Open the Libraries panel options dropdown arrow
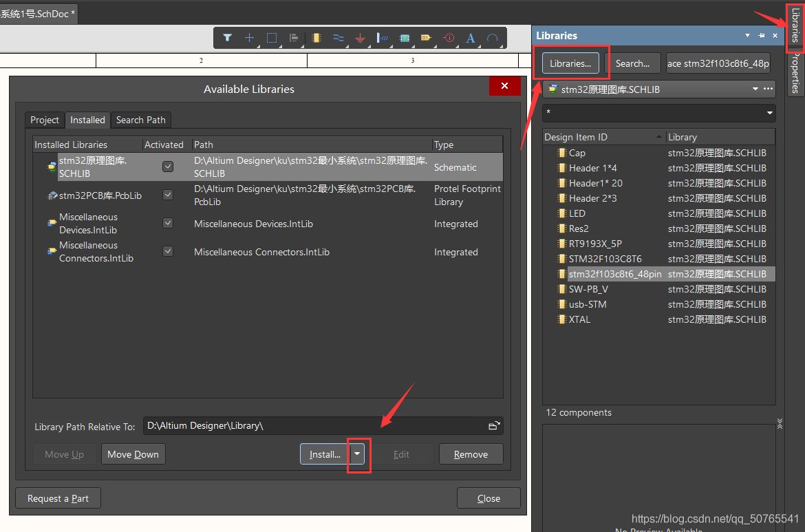This screenshot has height=532, width=805. click(747, 35)
